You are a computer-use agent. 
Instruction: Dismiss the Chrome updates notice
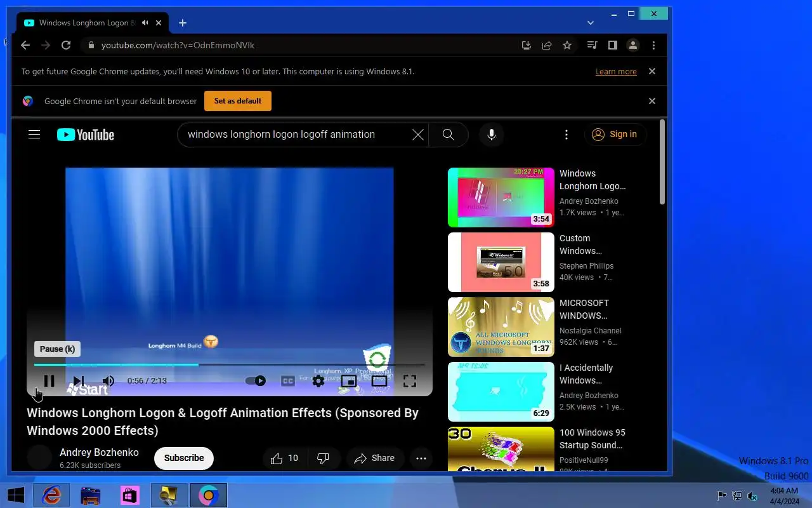(x=652, y=71)
